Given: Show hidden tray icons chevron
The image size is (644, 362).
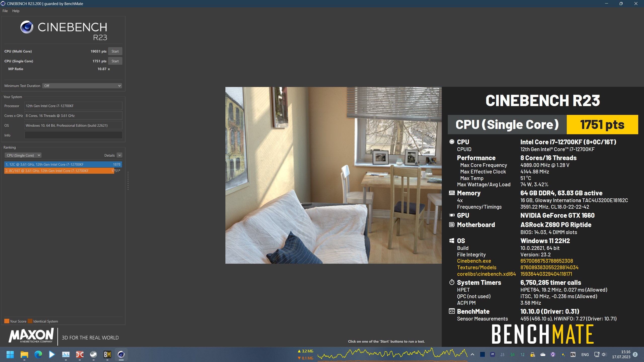Looking at the screenshot, I should point(472,354).
